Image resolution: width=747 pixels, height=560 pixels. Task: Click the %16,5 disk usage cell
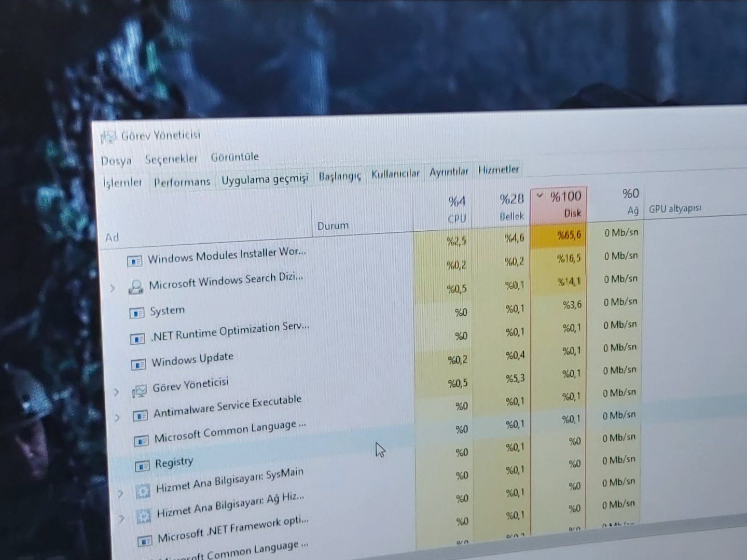(559, 259)
